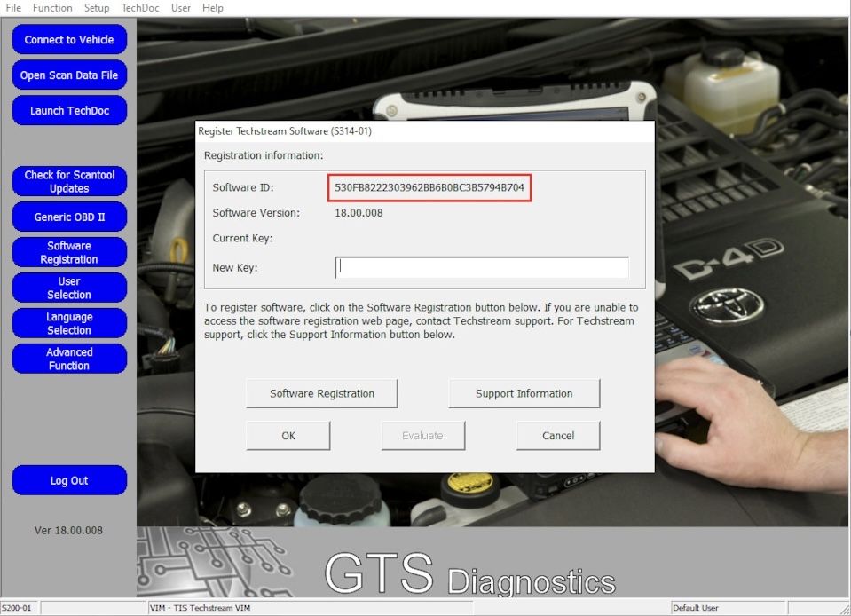Open sidebar Software Registration button
This screenshot has width=851, height=616.
pyautogui.click(x=69, y=252)
